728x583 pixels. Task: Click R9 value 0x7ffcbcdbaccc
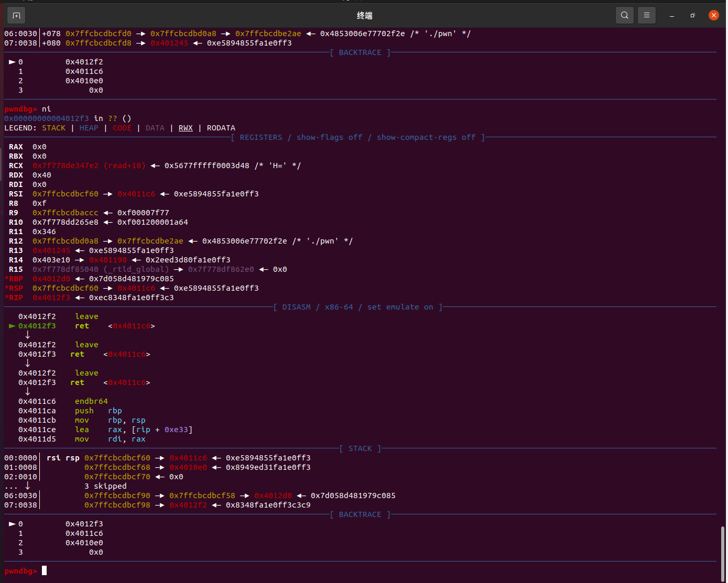[x=66, y=213]
